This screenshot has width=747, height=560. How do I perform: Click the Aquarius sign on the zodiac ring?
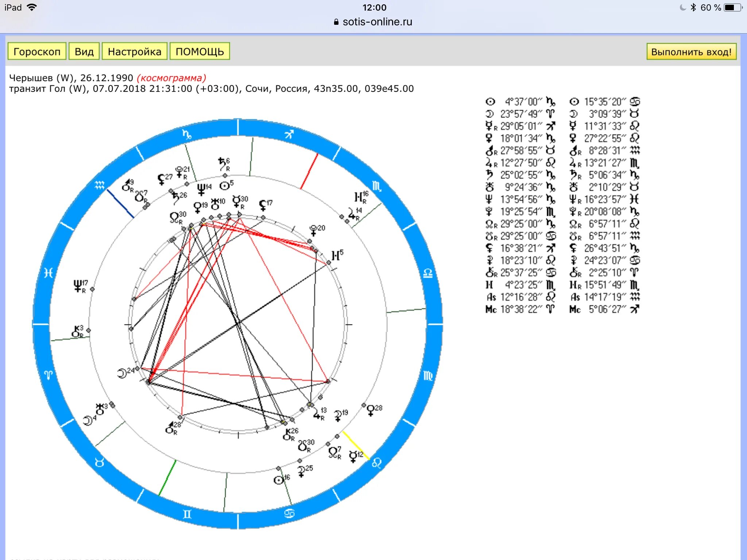tap(99, 185)
